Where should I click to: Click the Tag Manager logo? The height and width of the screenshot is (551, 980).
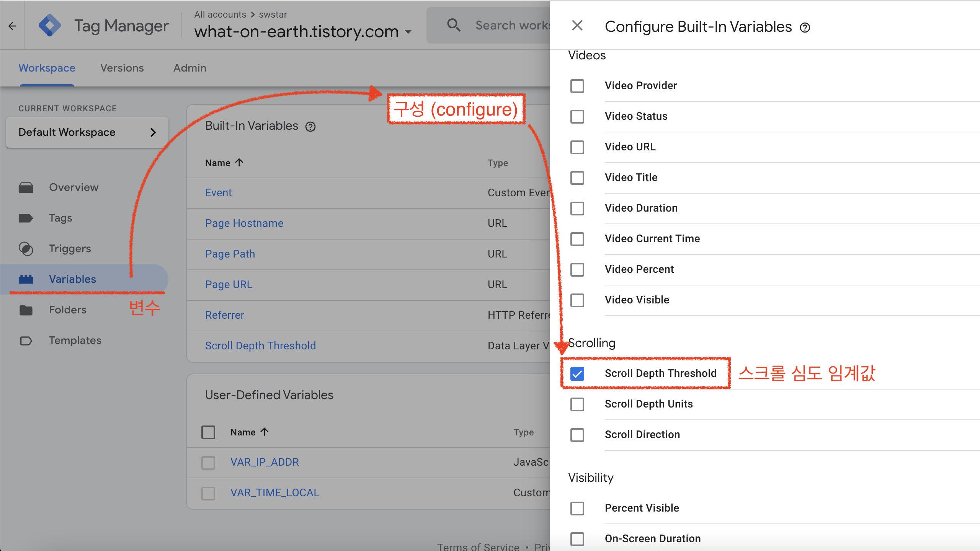pos(50,25)
